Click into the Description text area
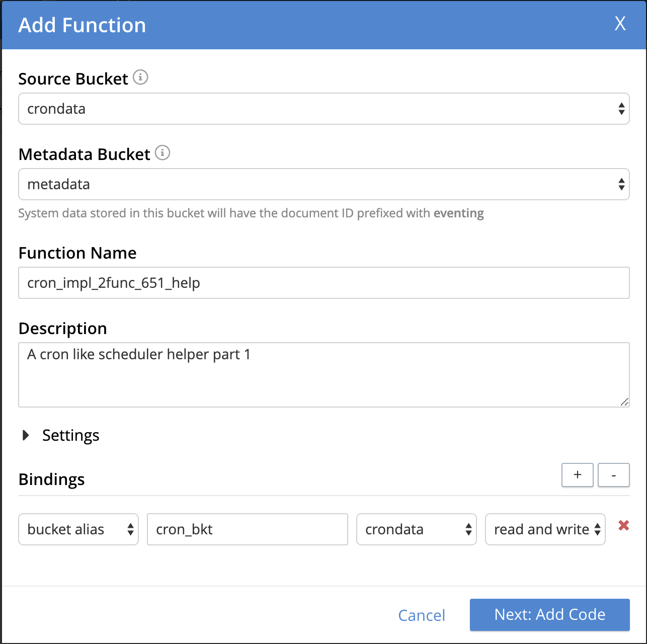Screen dimensions: 647x644 click(x=324, y=375)
